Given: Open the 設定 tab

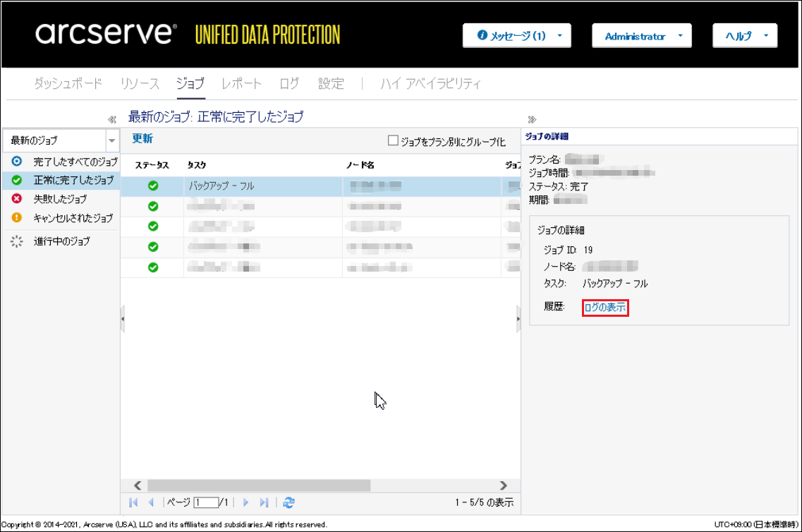Looking at the screenshot, I should [x=331, y=83].
